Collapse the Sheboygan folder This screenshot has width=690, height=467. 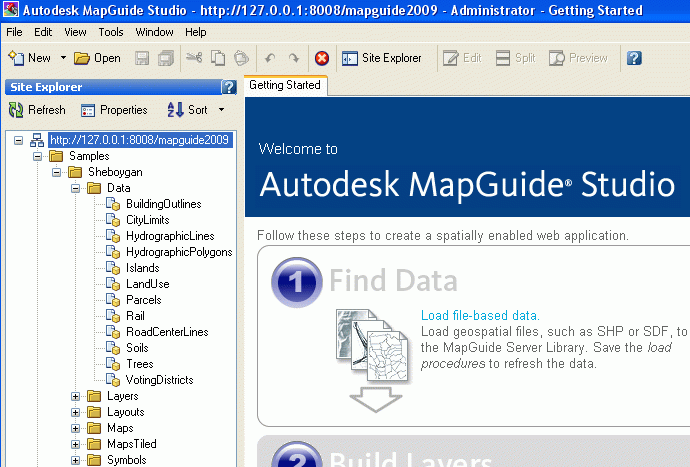click(x=56, y=172)
